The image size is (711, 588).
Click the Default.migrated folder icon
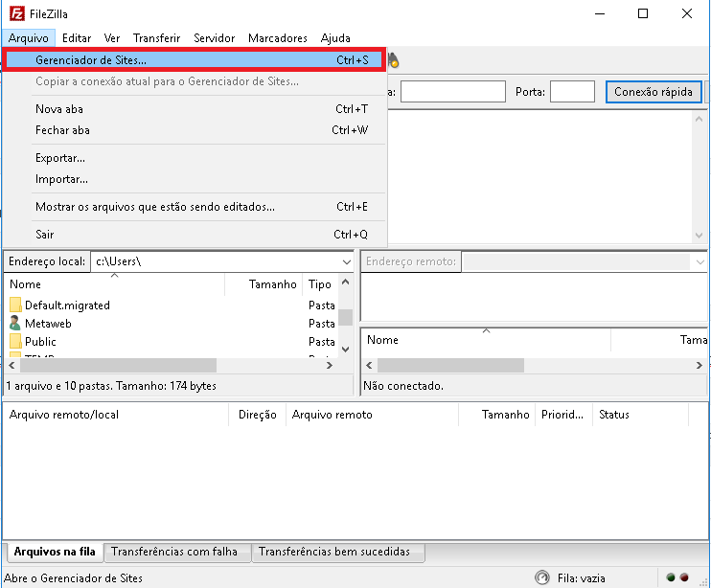(x=15, y=305)
